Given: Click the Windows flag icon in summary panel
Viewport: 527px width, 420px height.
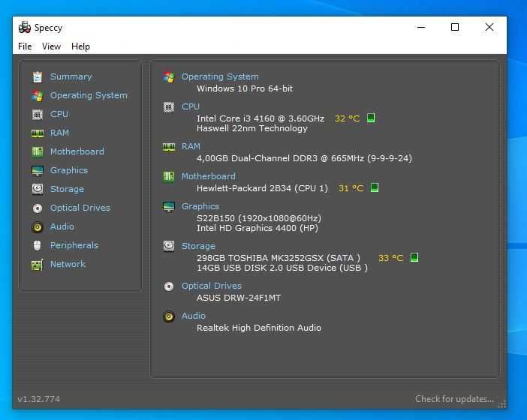Looking at the screenshot, I should pyautogui.click(x=169, y=77).
